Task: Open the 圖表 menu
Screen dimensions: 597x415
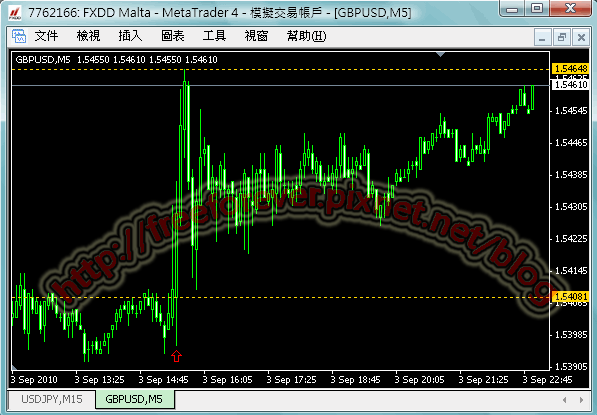Action: [x=172, y=36]
